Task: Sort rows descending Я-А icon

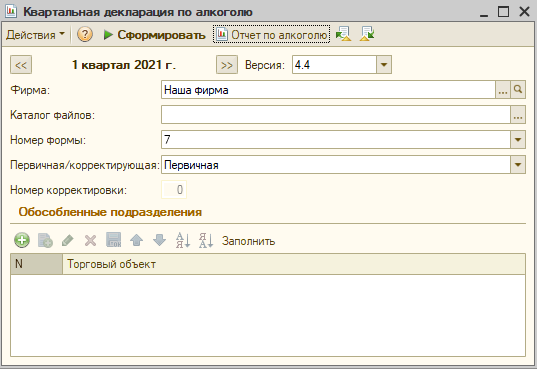Action: (x=206, y=240)
